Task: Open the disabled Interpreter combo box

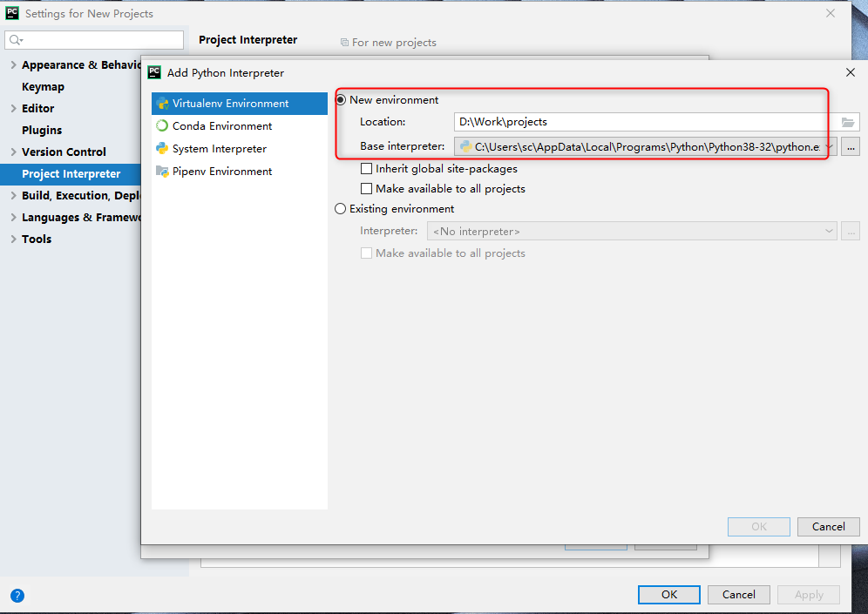Action: coord(632,231)
